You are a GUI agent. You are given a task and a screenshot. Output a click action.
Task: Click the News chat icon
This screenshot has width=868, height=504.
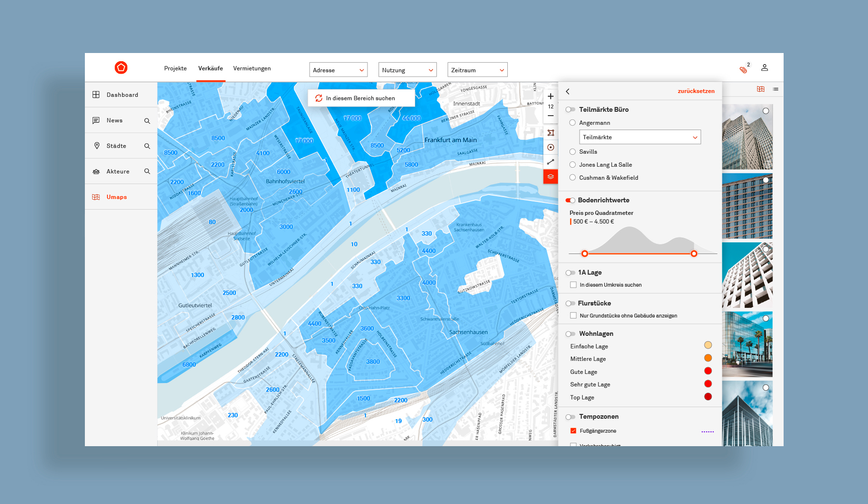point(96,120)
